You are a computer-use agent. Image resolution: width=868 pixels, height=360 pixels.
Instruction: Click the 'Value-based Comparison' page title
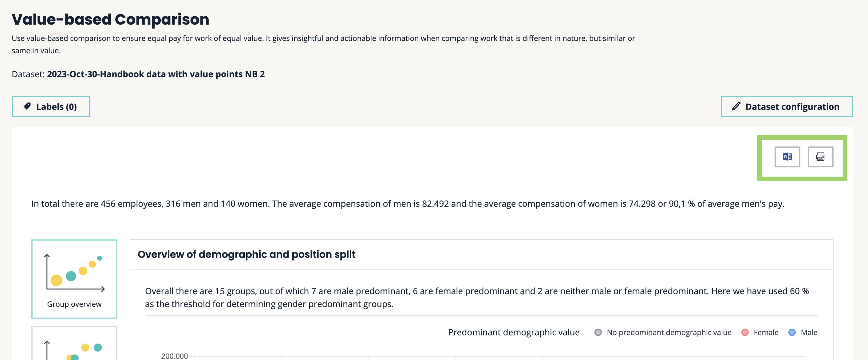point(110,19)
